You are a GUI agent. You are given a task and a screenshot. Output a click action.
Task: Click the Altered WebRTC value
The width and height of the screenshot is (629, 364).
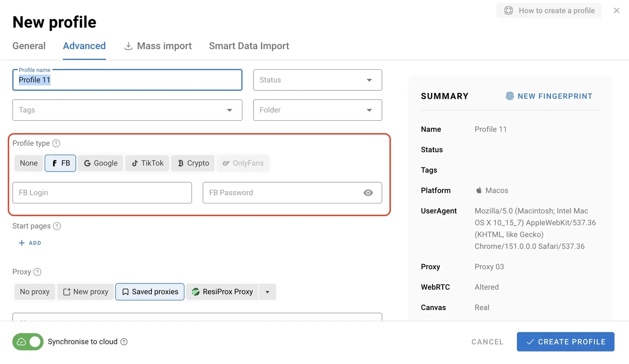point(486,287)
